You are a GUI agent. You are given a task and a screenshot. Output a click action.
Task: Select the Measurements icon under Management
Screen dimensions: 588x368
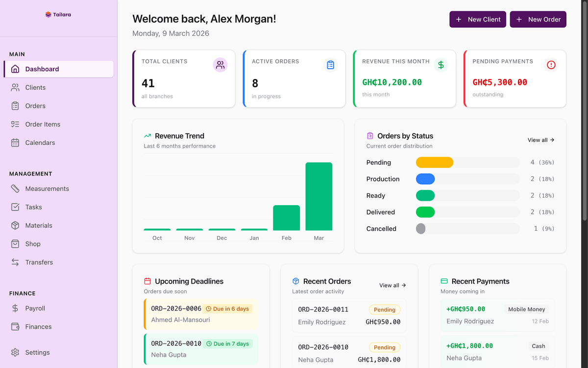(16, 188)
